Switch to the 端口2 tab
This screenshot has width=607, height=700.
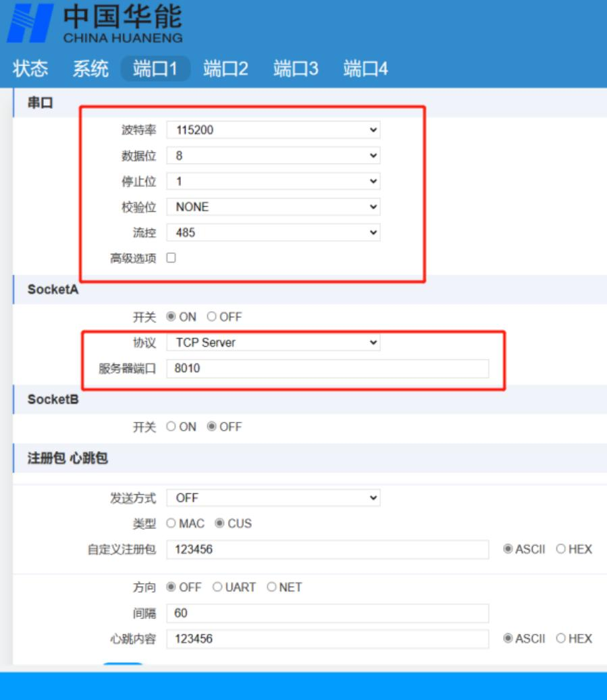click(226, 69)
